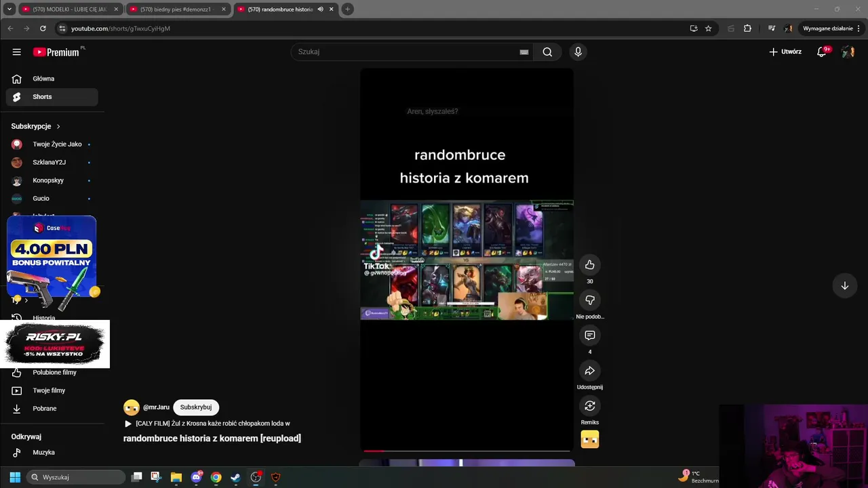Go to the next Short with down arrow

click(x=845, y=286)
